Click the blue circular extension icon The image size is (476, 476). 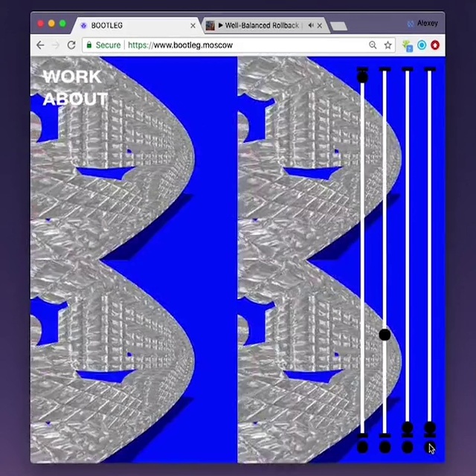coord(422,45)
